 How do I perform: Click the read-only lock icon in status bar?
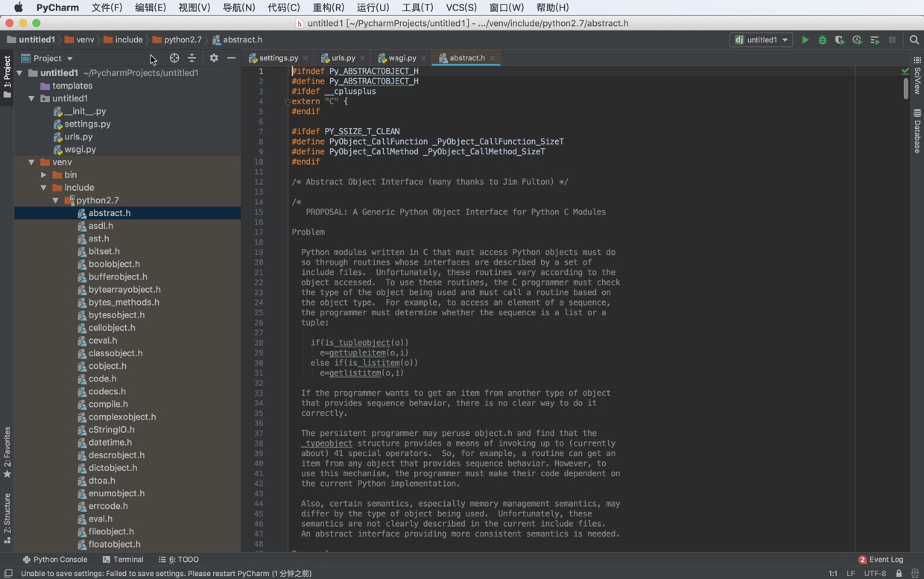coord(899,573)
